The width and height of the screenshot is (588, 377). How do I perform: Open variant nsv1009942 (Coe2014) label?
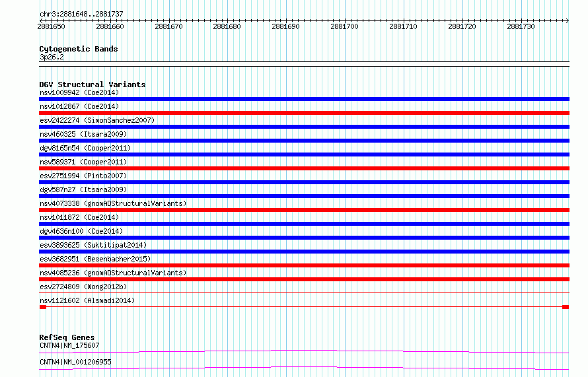pyautogui.click(x=79, y=92)
